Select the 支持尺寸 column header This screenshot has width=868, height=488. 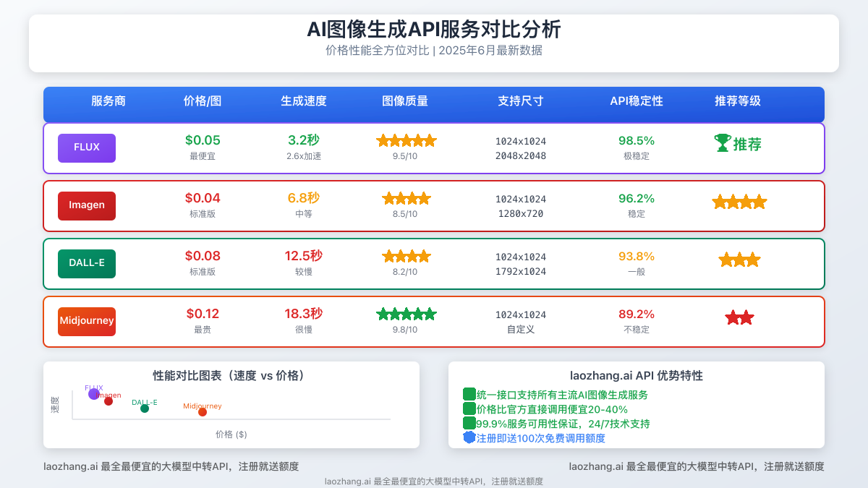(x=521, y=101)
